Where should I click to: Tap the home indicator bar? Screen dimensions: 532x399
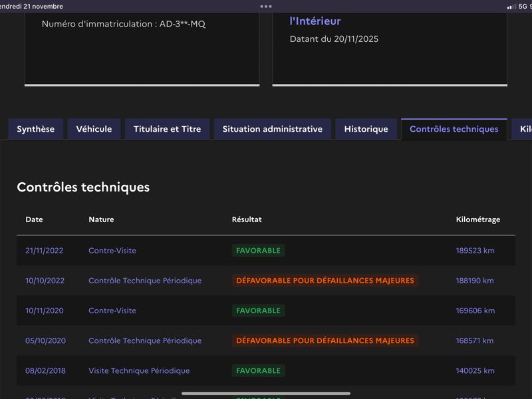tap(266, 393)
